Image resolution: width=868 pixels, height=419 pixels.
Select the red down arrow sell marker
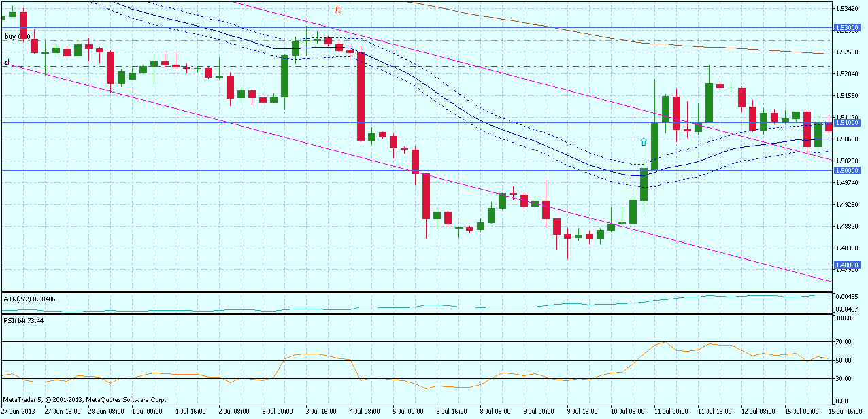pos(338,10)
